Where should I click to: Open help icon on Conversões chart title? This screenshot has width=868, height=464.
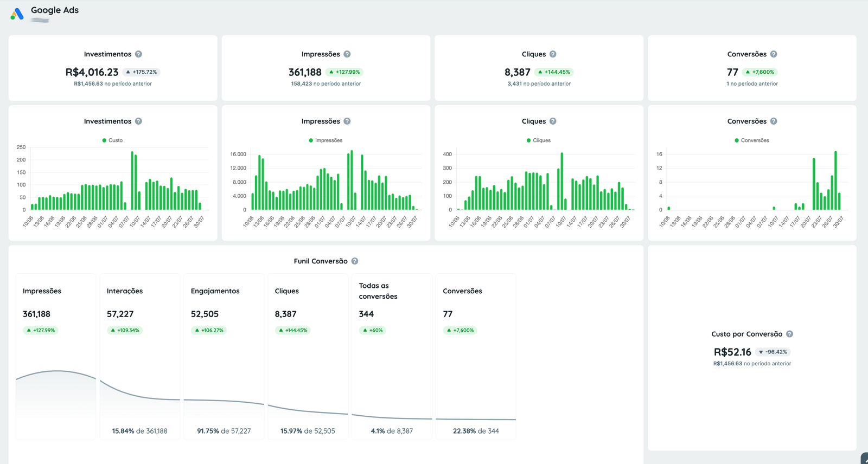click(x=774, y=121)
